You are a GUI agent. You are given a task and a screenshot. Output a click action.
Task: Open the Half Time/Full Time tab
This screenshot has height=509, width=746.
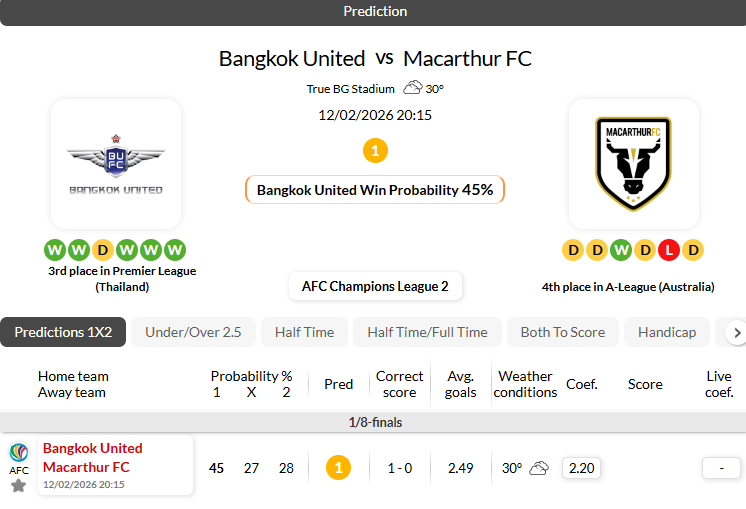[427, 332]
